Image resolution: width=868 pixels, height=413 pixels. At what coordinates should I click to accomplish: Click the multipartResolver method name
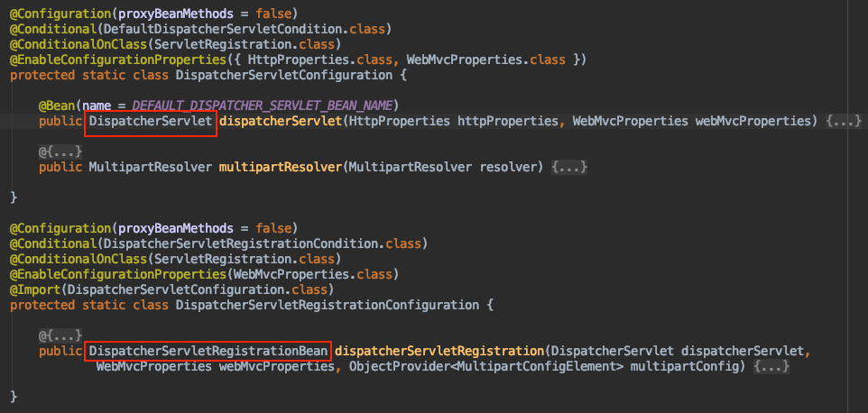click(279, 167)
